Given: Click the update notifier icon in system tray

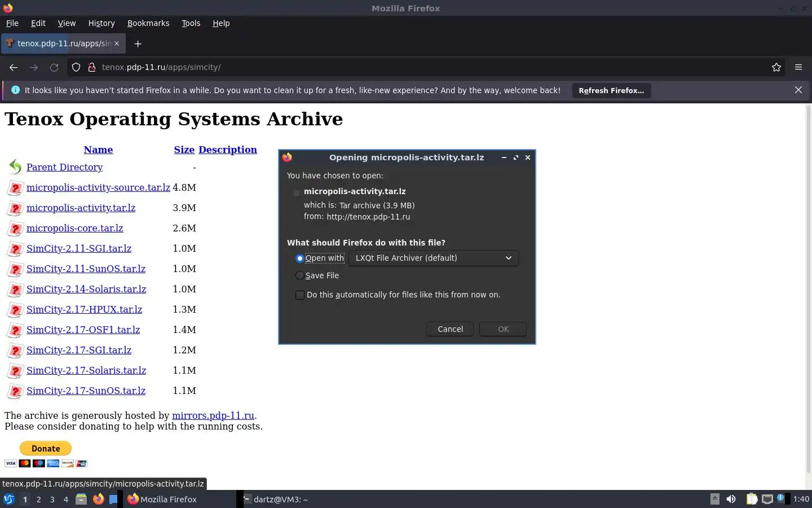Looking at the screenshot, I should 781,498.
